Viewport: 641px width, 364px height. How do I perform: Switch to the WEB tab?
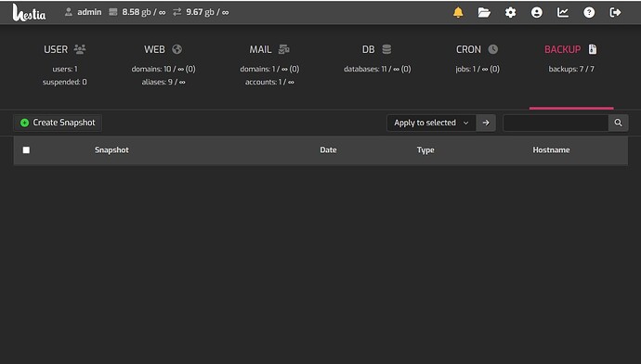[164, 65]
